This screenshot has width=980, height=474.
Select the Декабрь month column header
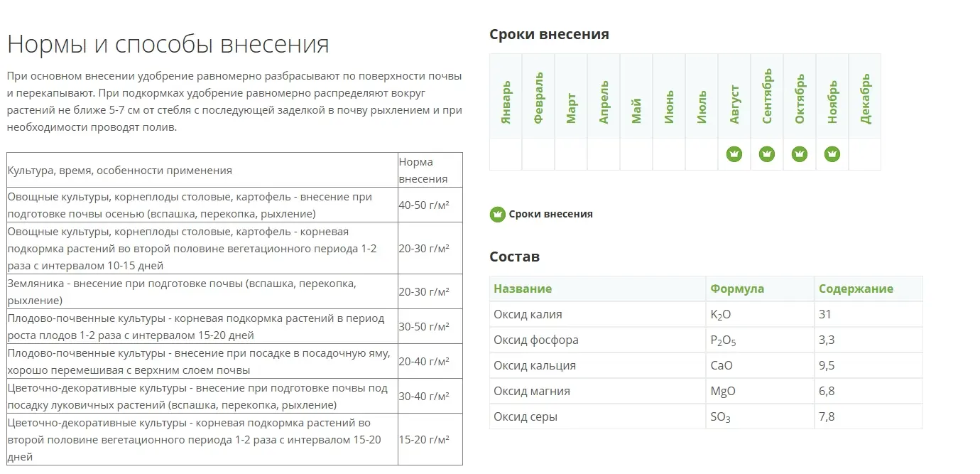(865, 97)
